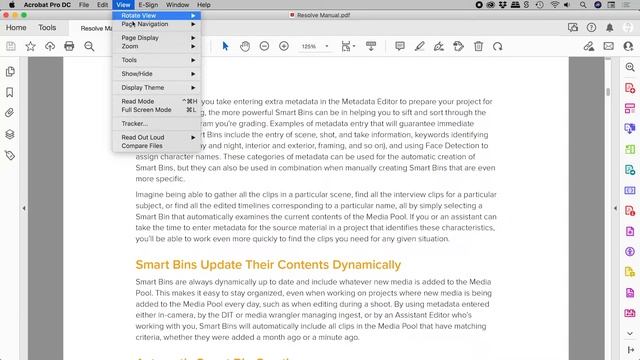This screenshot has width=640, height=360.
Task: Select the Hand pan tool
Action: pyautogui.click(x=245, y=46)
